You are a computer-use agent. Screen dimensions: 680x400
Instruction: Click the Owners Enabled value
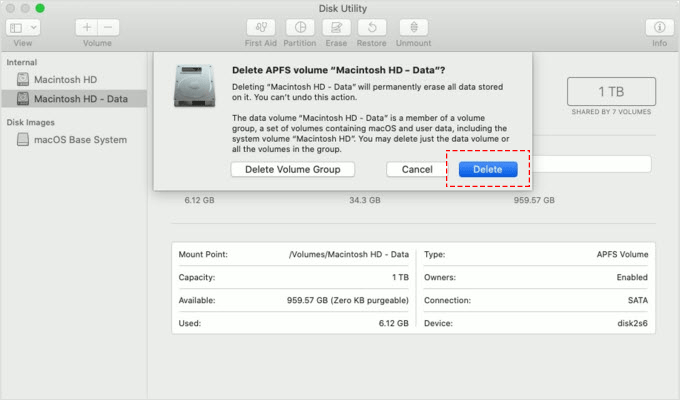coord(632,277)
